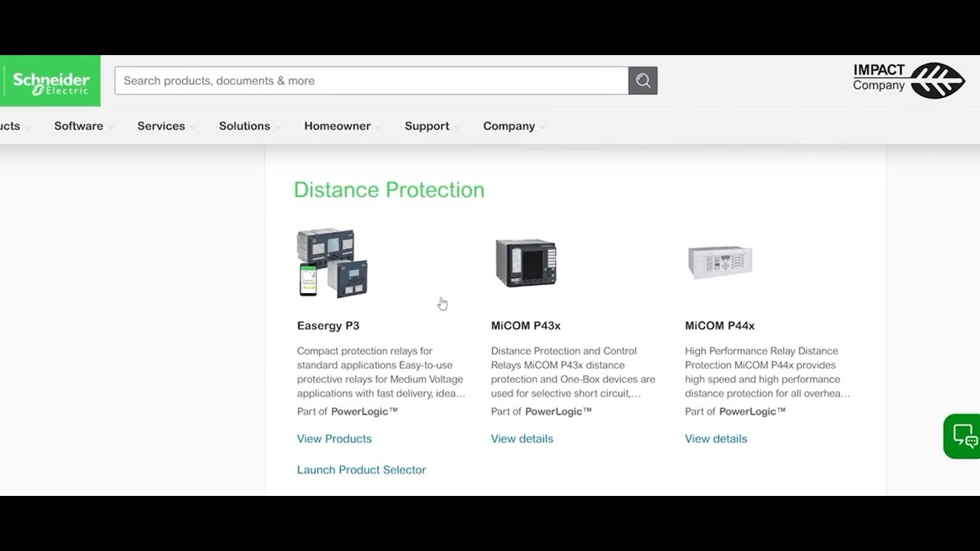980x551 pixels.
Task: Click the MiCOM P44x description text
Action: pyautogui.click(x=768, y=372)
